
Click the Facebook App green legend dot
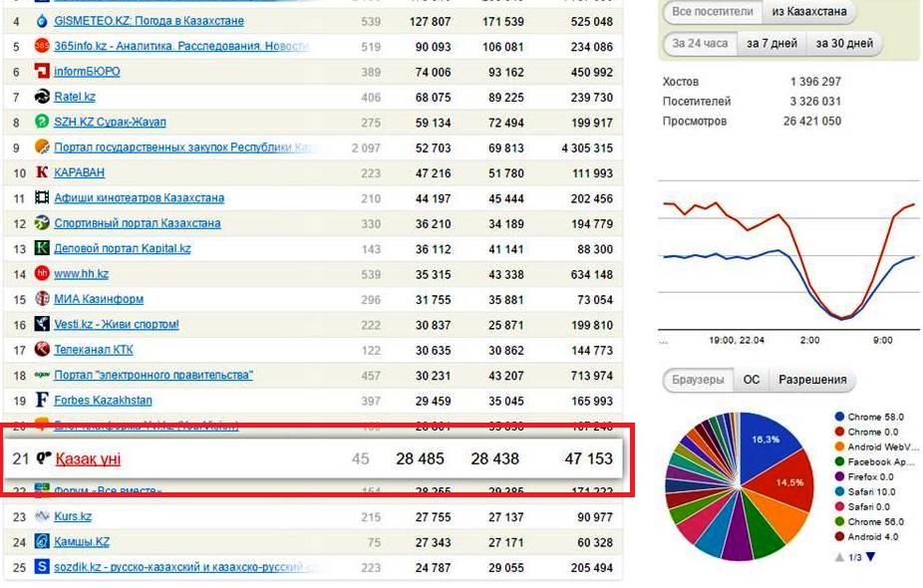(839, 461)
